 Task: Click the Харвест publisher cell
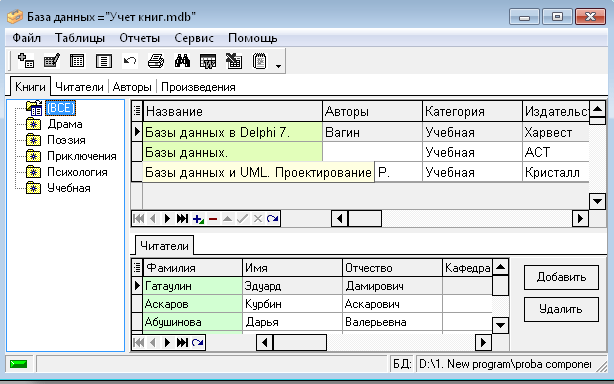click(556, 132)
